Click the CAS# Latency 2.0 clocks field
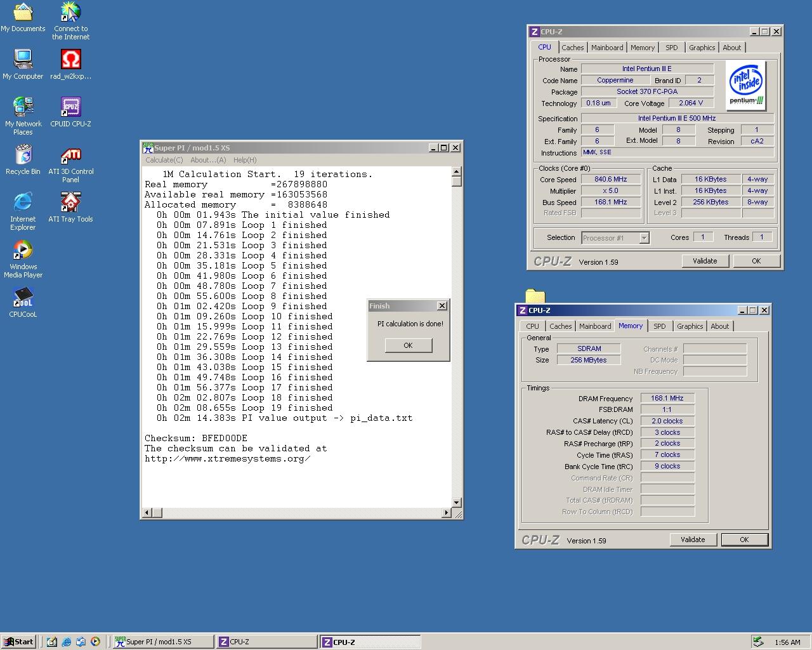The height and width of the screenshot is (650, 812). [667, 421]
